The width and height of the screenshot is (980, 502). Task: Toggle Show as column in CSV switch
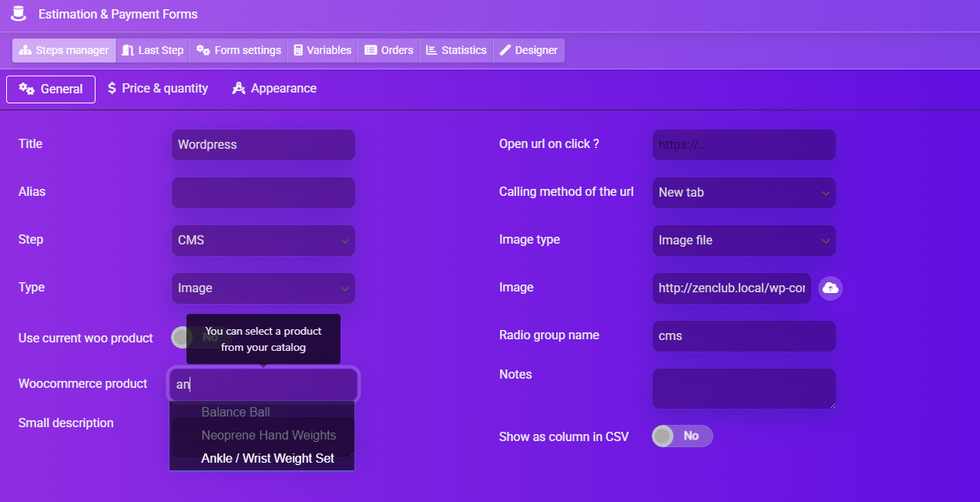(683, 436)
